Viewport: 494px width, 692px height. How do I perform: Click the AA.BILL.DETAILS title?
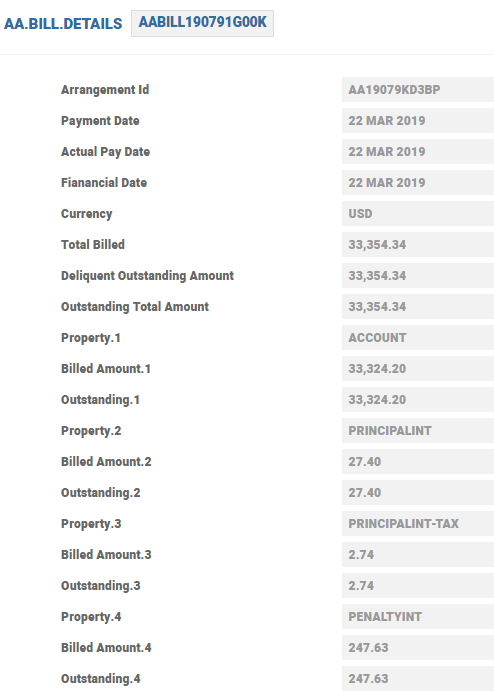63,24
